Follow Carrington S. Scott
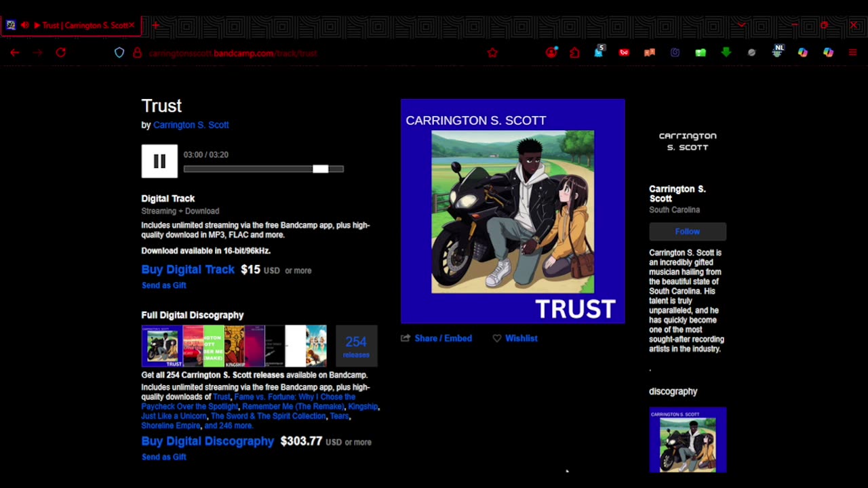This screenshot has height=488, width=868. (x=688, y=232)
